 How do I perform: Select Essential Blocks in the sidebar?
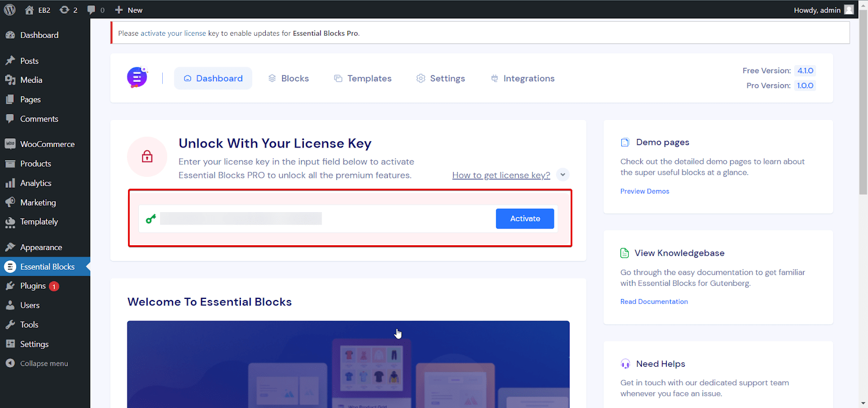point(44,267)
